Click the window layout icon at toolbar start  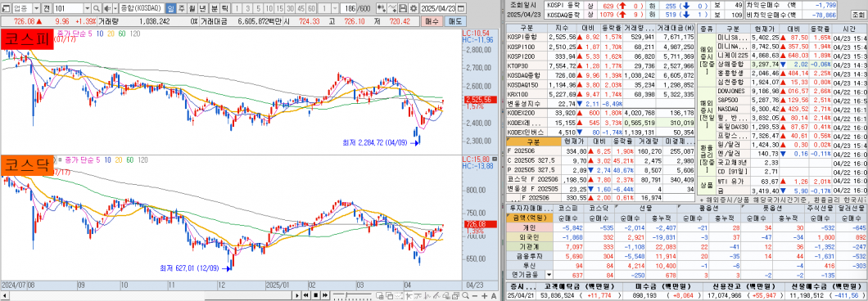pos(6,8)
